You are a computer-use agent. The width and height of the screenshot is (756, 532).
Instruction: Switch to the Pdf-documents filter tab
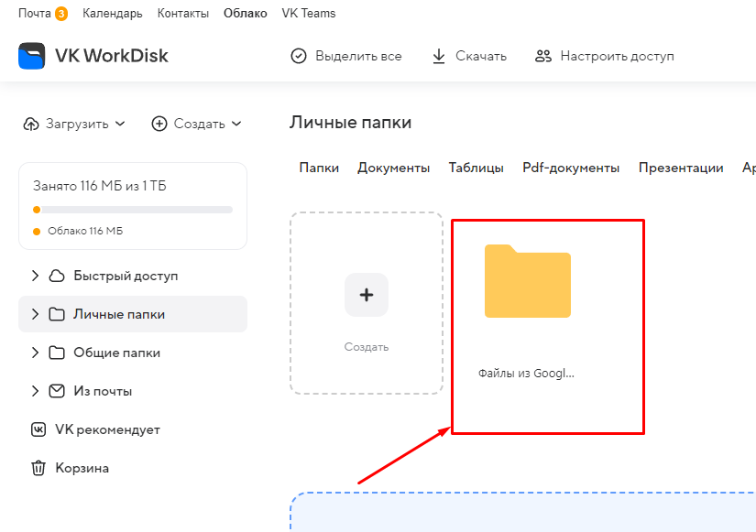571,168
